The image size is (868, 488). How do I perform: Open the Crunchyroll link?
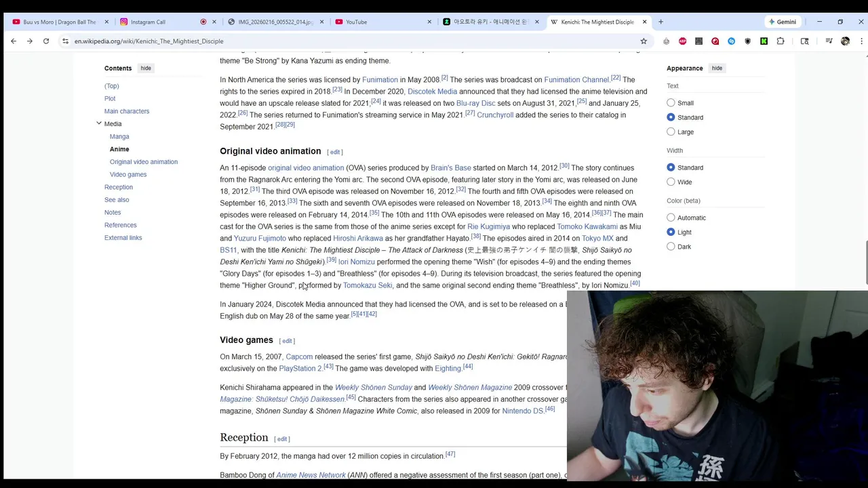tap(495, 115)
